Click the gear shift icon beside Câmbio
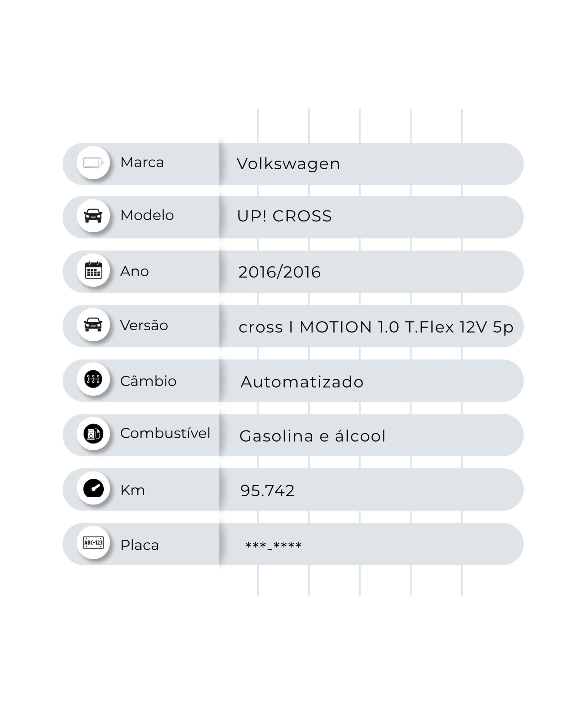This screenshot has height=728, width=582. click(93, 379)
